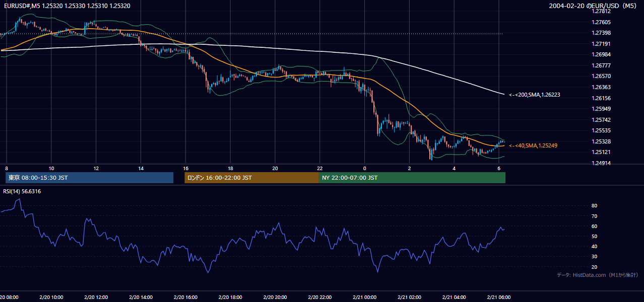The height and width of the screenshot is (302, 644).
Task: Click the 40 SMA label reading 1.25249
Action: coord(533,145)
